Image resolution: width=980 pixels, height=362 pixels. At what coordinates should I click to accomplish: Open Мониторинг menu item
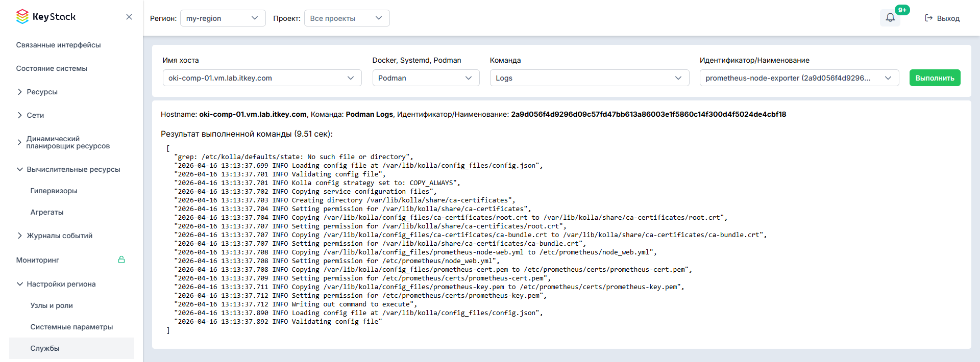pos(38,260)
